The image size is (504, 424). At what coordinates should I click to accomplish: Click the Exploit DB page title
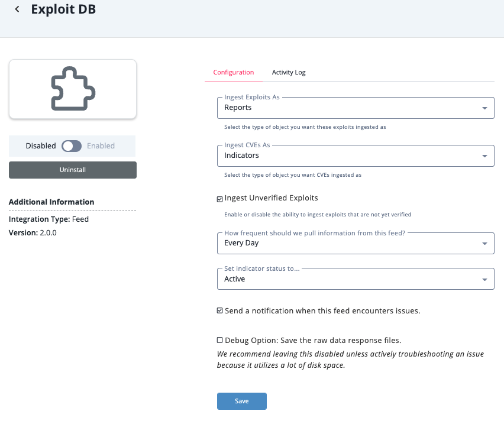point(63,9)
